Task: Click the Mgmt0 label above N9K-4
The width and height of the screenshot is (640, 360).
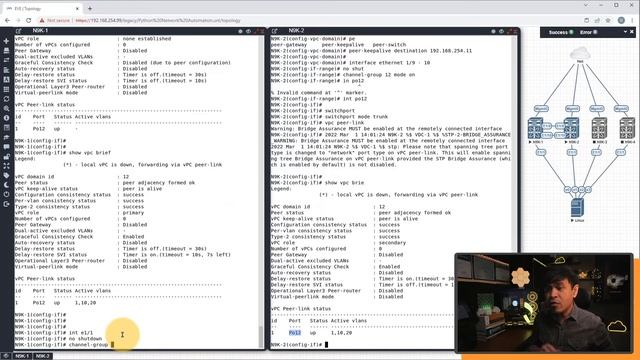Action: pos(621,109)
